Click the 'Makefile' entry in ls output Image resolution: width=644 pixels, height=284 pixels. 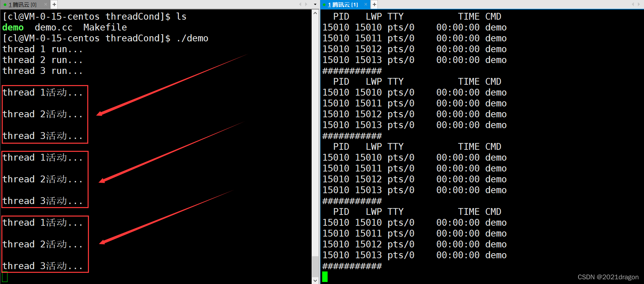(105, 27)
